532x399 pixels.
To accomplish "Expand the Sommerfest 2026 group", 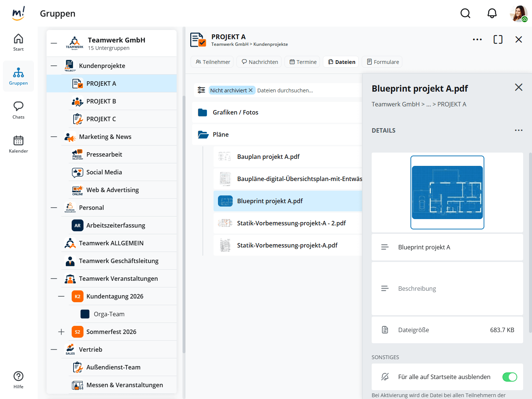I will click(x=61, y=332).
